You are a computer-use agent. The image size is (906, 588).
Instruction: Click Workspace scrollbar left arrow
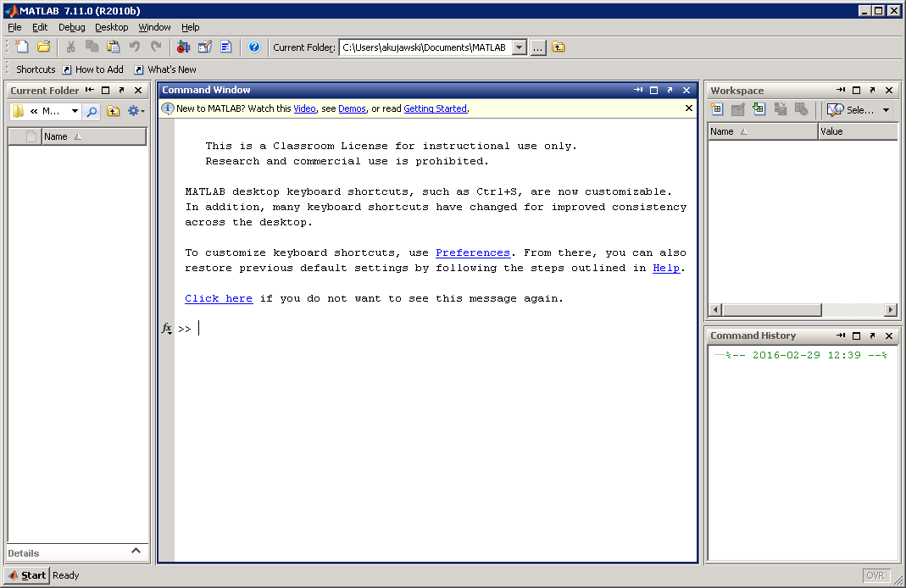click(715, 309)
